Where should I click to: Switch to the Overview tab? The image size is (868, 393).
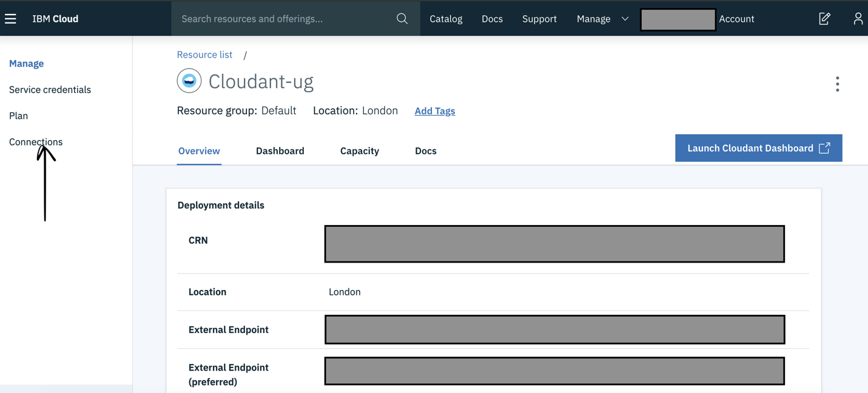tap(199, 151)
